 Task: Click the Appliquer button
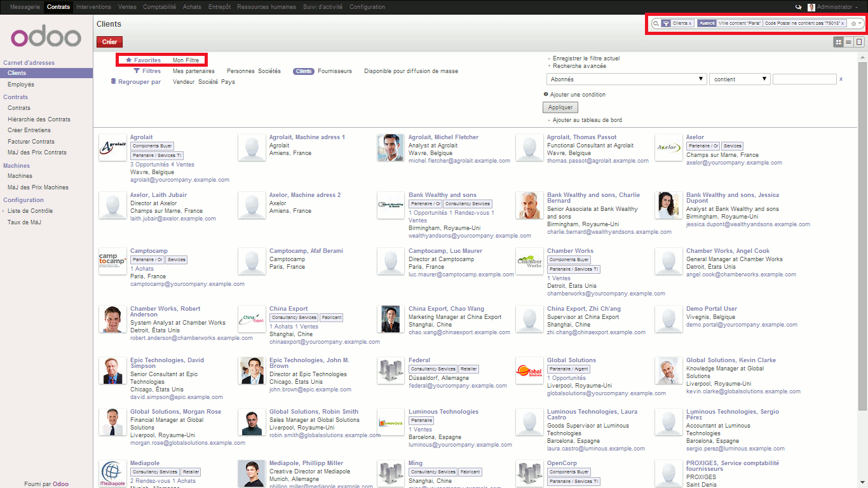560,107
